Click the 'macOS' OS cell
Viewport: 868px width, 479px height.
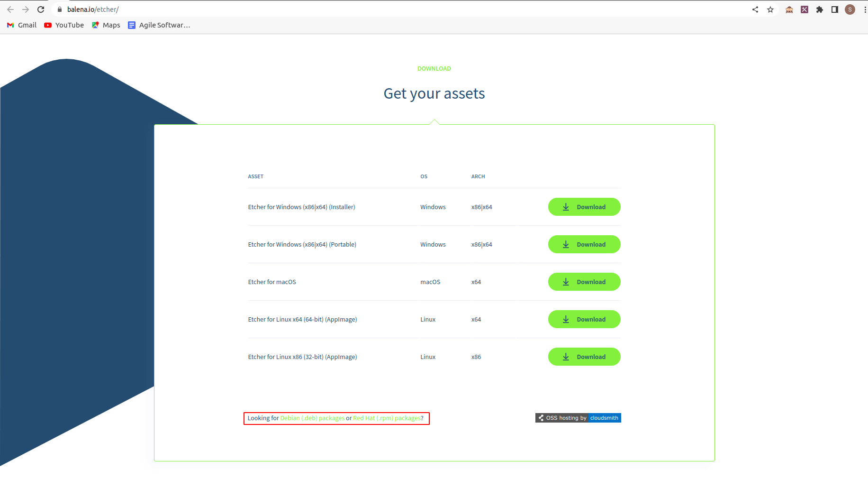[x=430, y=282]
